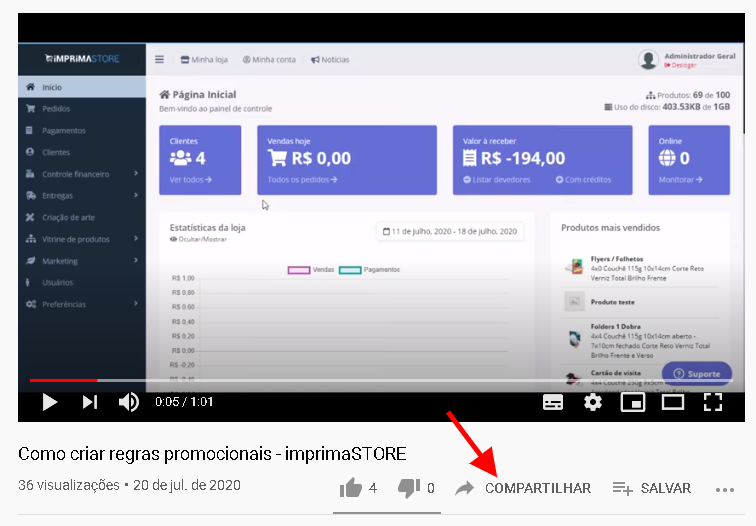Click the imprimaSTORE logo

tap(82, 59)
